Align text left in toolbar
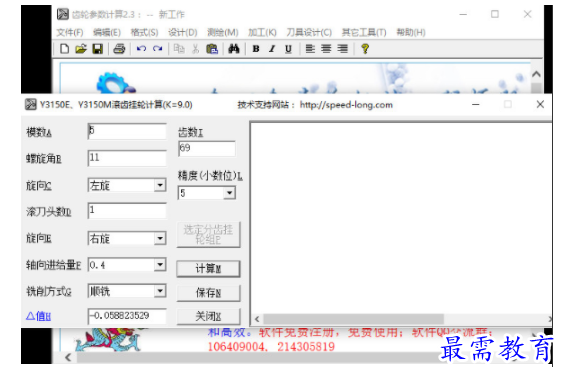Viewport: 562px width, 380px height. [x=310, y=48]
